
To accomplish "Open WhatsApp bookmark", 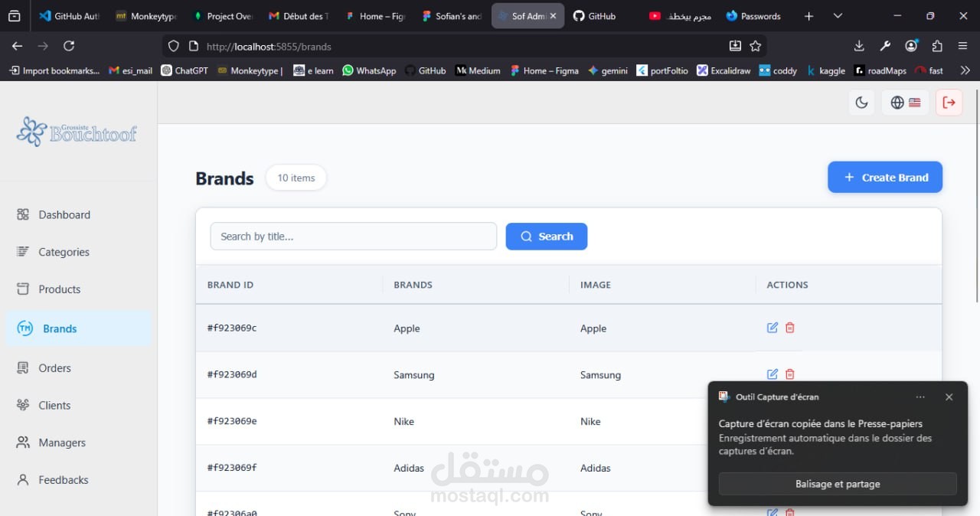I will [369, 70].
